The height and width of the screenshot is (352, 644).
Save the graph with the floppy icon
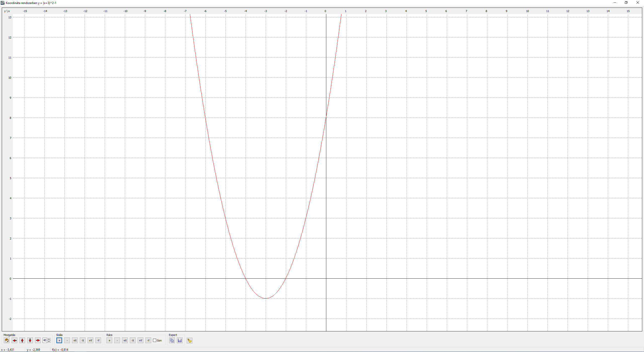click(x=180, y=340)
